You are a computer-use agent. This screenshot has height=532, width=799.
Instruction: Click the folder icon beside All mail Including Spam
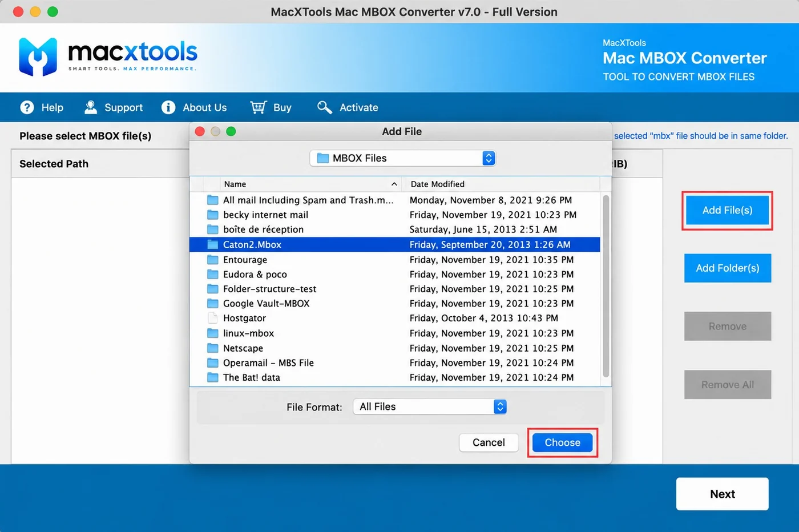pos(213,200)
